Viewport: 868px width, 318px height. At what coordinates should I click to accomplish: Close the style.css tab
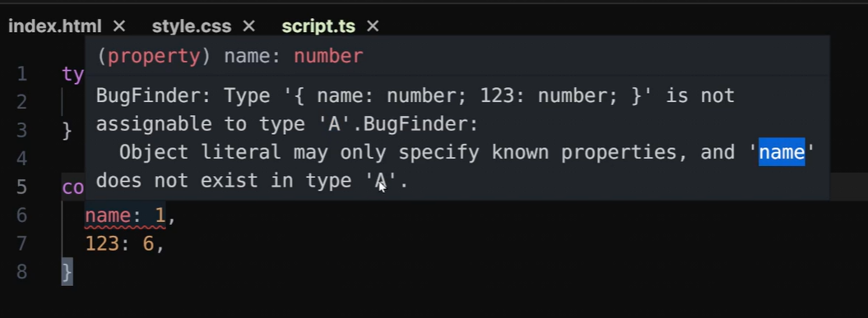pos(249,26)
